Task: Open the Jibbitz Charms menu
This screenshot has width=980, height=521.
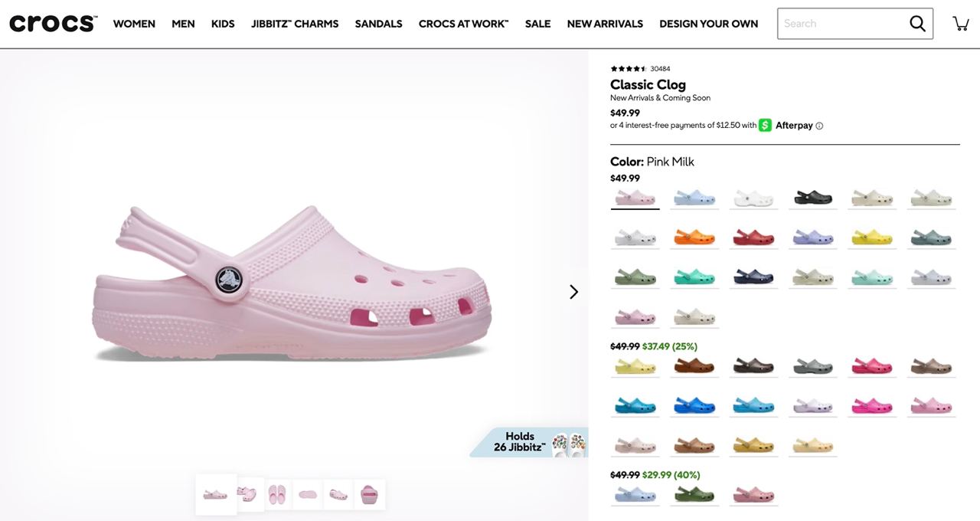Action: click(295, 24)
